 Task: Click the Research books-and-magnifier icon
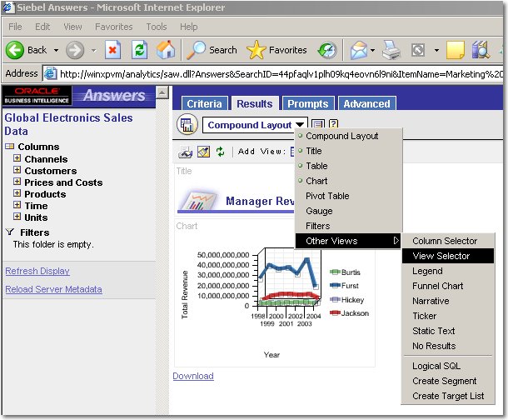481,50
